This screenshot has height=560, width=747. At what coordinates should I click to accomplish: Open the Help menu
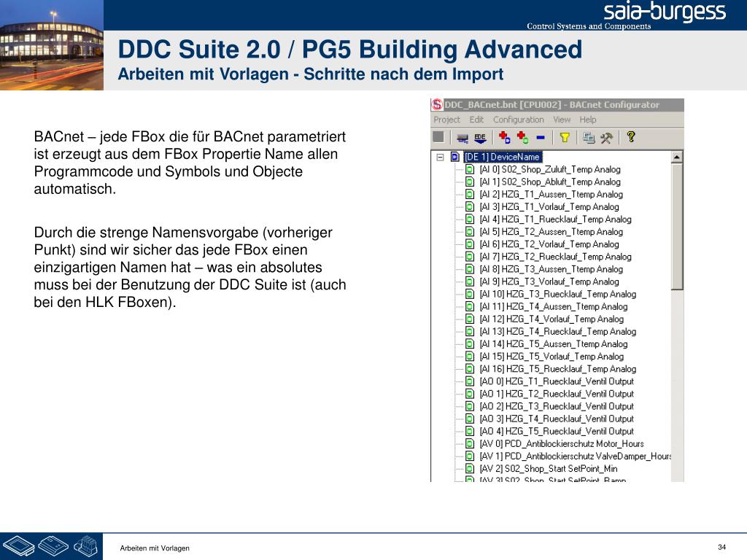[588, 120]
